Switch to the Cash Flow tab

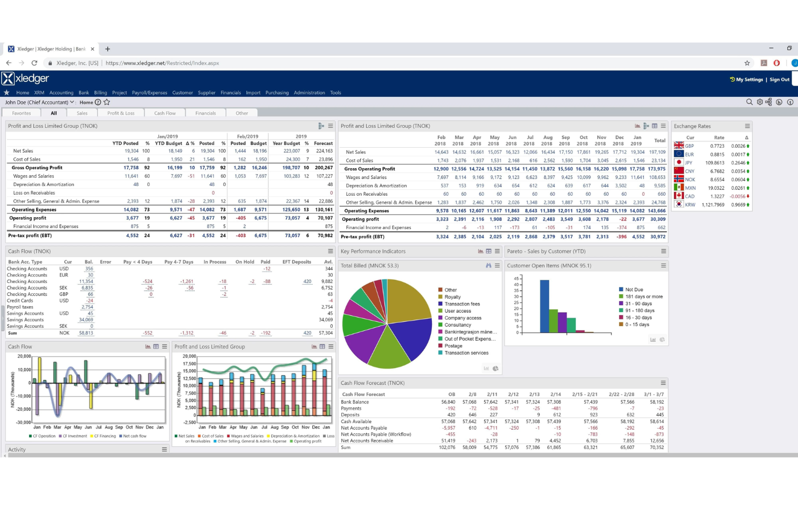[x=165, y=113]
